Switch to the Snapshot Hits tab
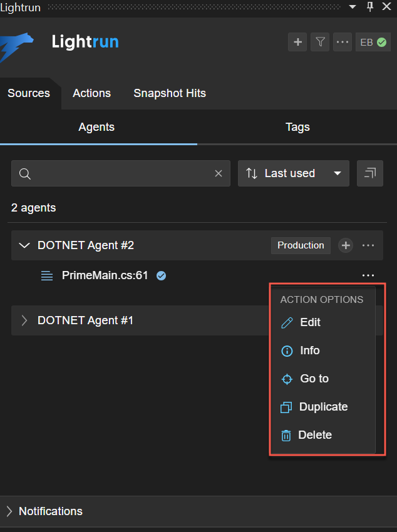 pos(170,93)
